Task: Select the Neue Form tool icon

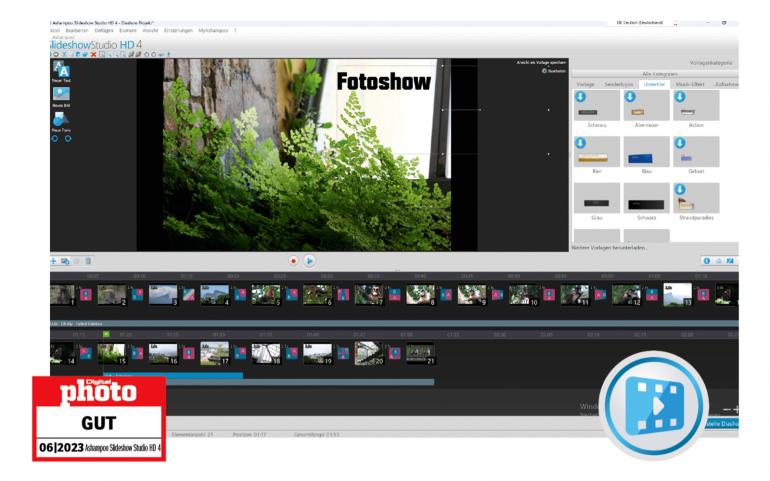Action: click(61, 119)
